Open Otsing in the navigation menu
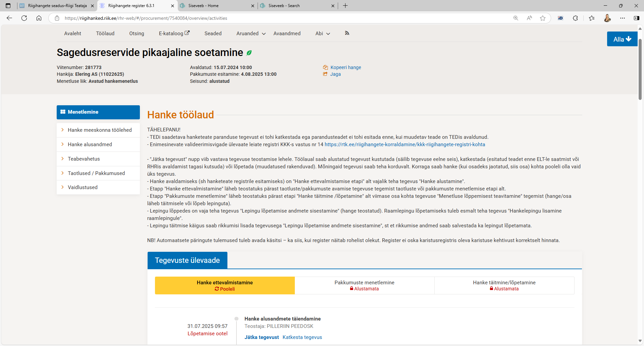 (137, 34)
